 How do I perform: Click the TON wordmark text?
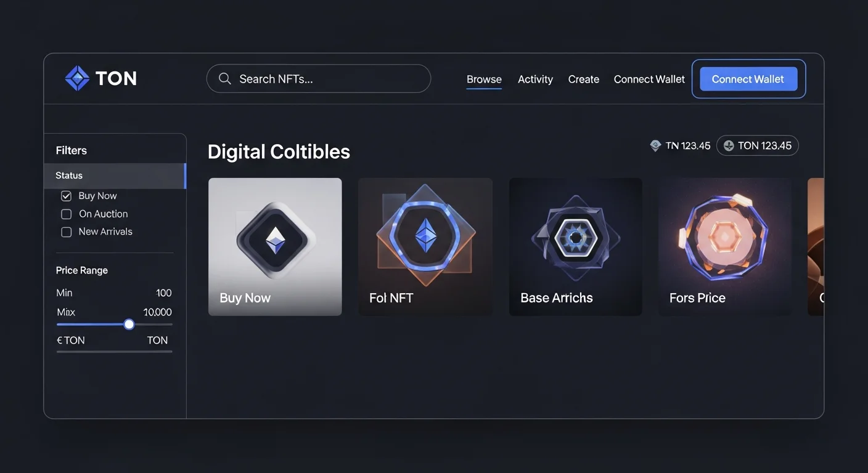coord(117,78)
